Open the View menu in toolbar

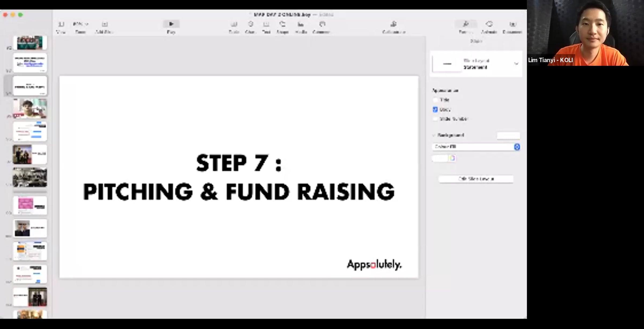(x=61, y=25)
